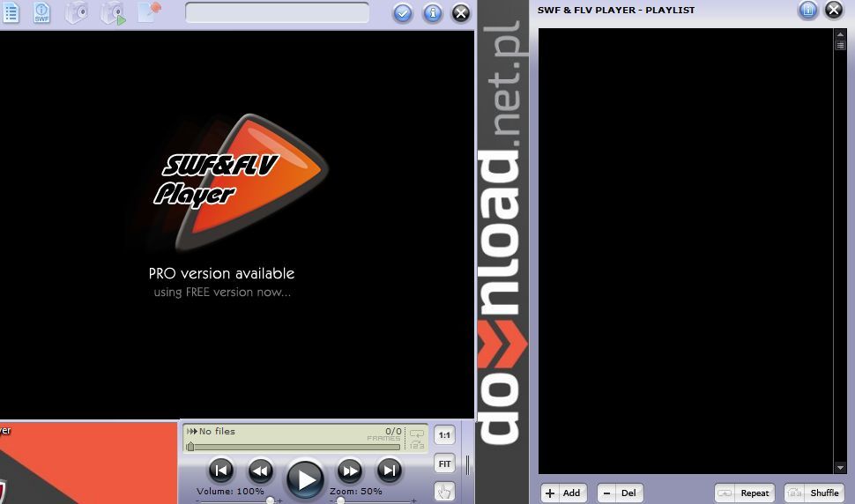
Task: Adjust the Zoom slider knob
Action: tap(340, 500)
